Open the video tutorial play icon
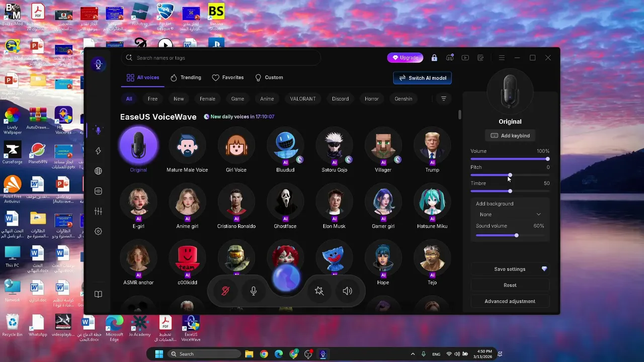Viewport: 644px width, 362px height. (465, 58)
